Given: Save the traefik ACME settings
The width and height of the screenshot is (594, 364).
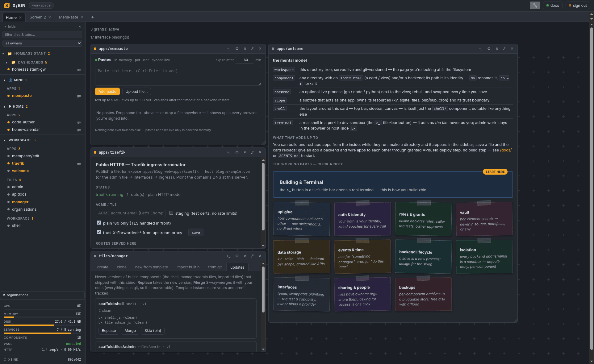Looking at the screenshot, I should tap(196, 233).
